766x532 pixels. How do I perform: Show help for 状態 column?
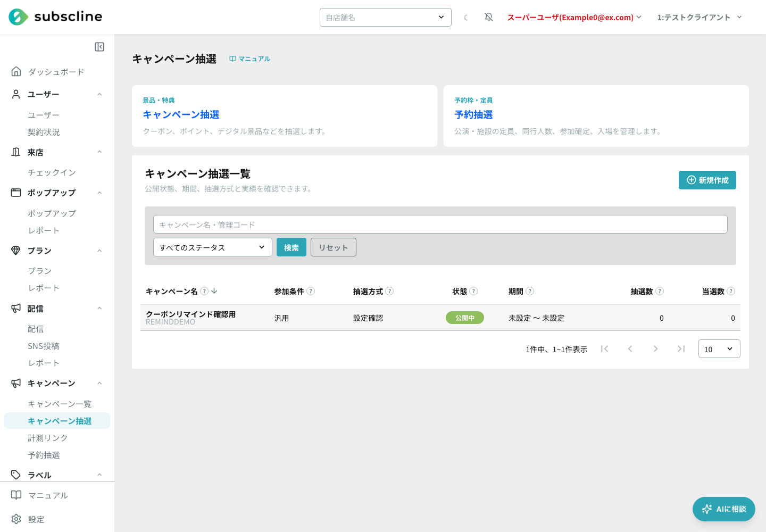click(473, 291)
